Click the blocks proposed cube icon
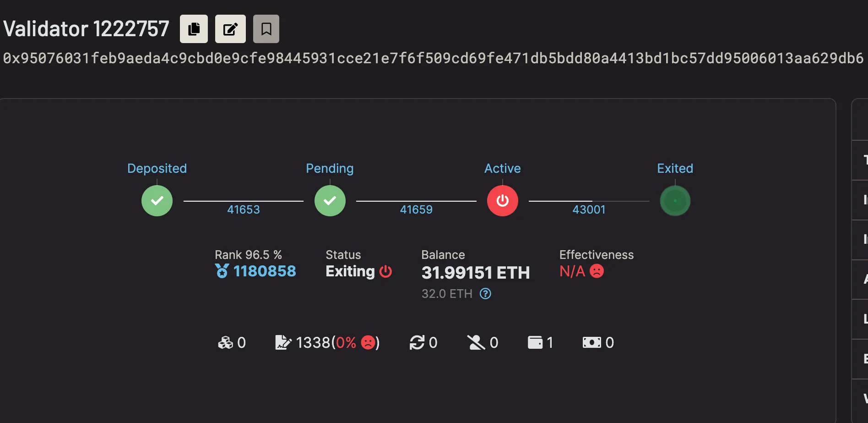This screenshot has height=423, width=868. (225, 342)
